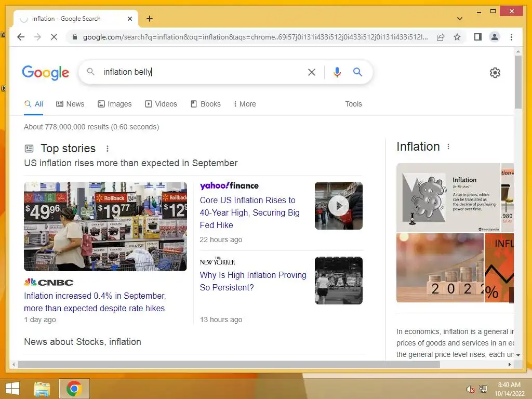Click the 'News about Stocks, inflation' heading
This screenshot has width=532, height=399.
pos(83,342)
